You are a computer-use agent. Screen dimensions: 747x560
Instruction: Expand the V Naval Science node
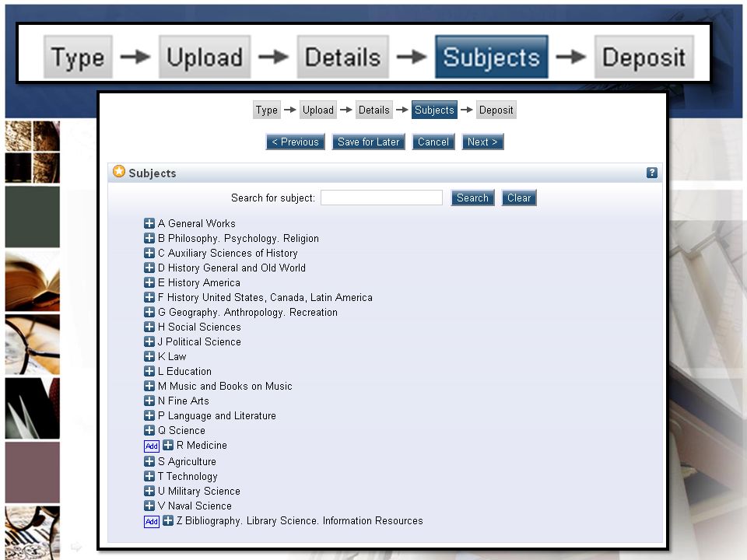coord(149,506)
